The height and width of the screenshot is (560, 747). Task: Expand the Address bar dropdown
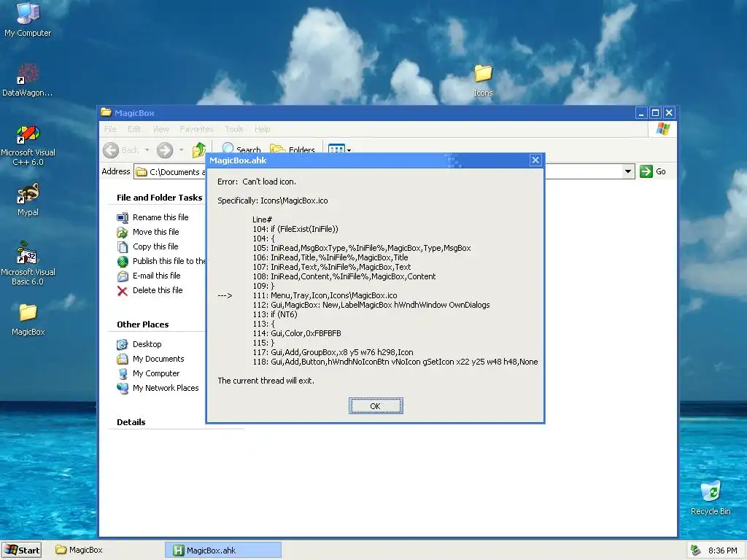click(628, 171)
